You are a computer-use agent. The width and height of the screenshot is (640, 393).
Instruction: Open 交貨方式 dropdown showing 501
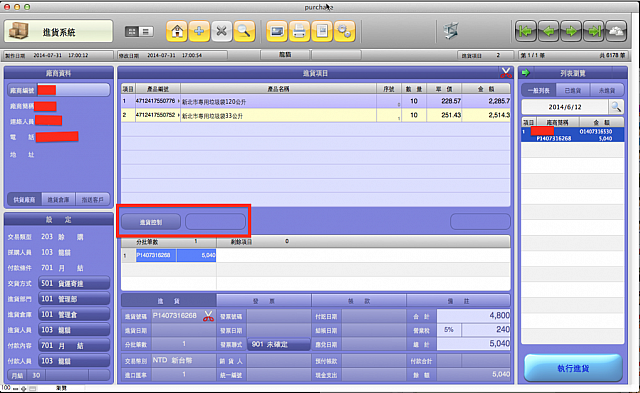pos(74,283)
